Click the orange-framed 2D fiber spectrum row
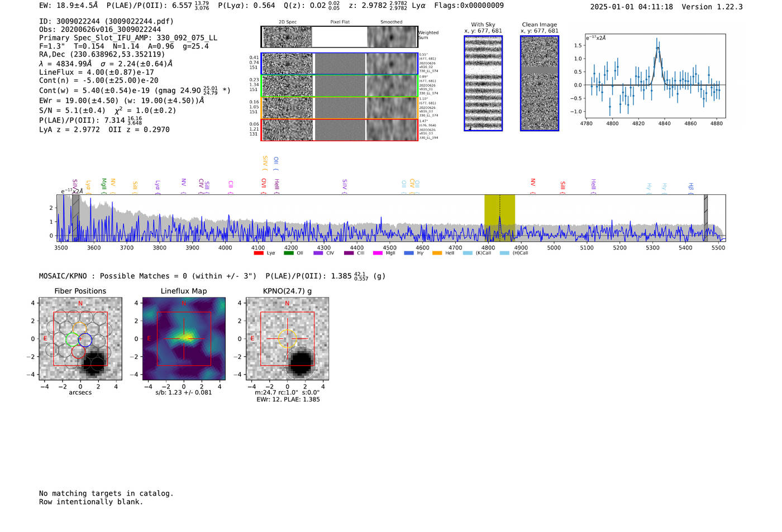 click(340, 108)
